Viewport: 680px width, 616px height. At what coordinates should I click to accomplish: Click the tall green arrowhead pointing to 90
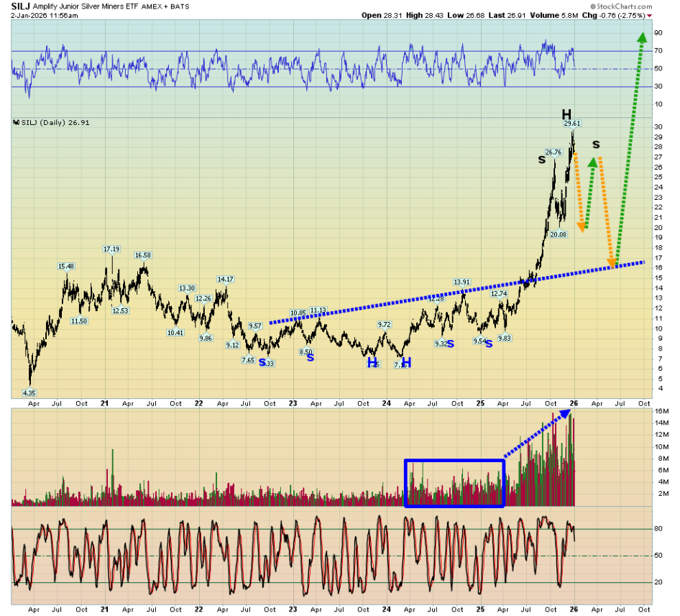[x=640, y=37]
